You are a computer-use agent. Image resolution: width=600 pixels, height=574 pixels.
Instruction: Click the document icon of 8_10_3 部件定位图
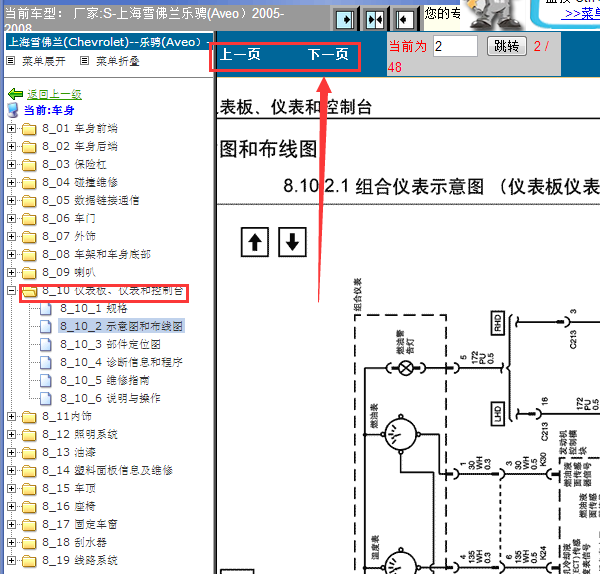(46, 344)
